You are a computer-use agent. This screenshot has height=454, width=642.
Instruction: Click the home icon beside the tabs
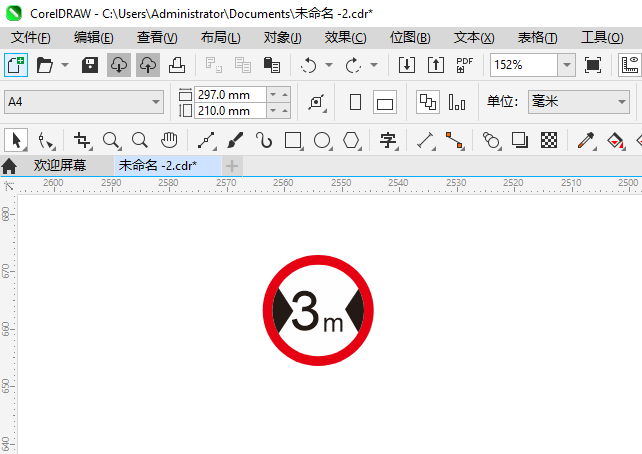coord(9,166)
